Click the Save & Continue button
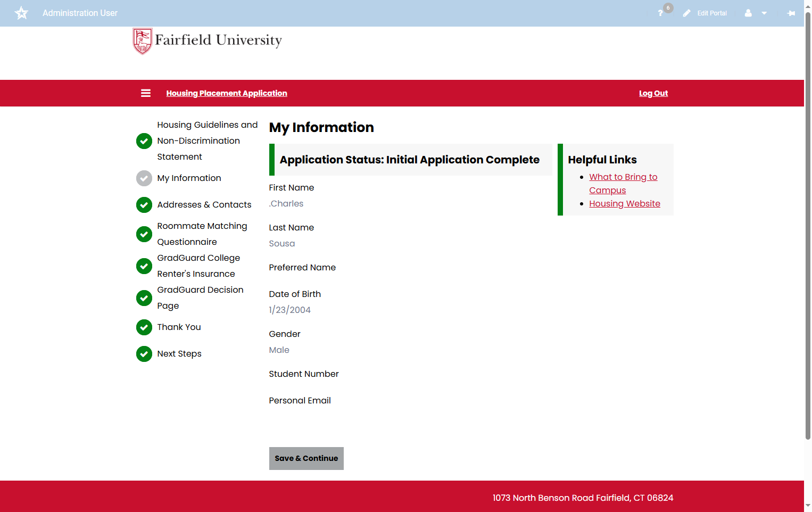812x512 pixels. (x=306, y=459)
